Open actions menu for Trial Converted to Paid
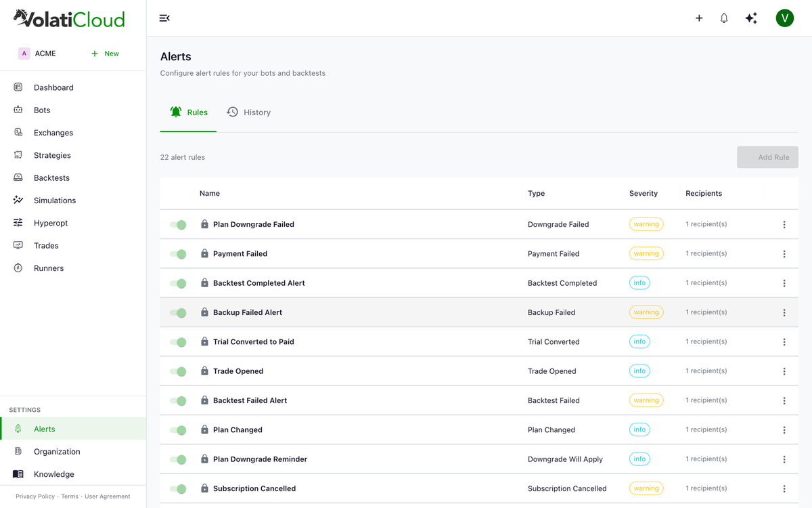The image size is (812, 508). (784, 342)
